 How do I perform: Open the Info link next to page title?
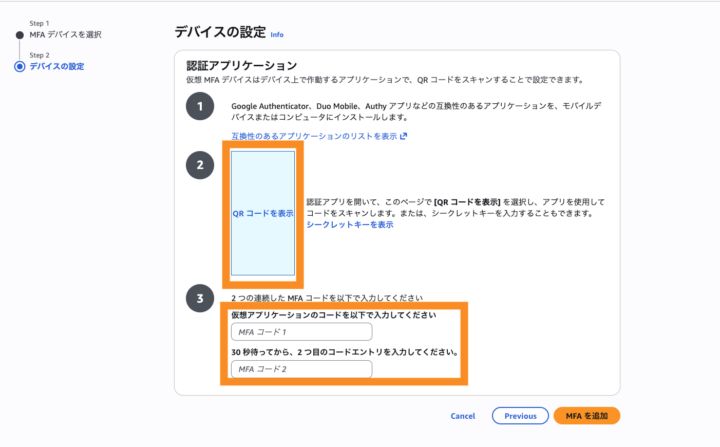tap(277, 34)
